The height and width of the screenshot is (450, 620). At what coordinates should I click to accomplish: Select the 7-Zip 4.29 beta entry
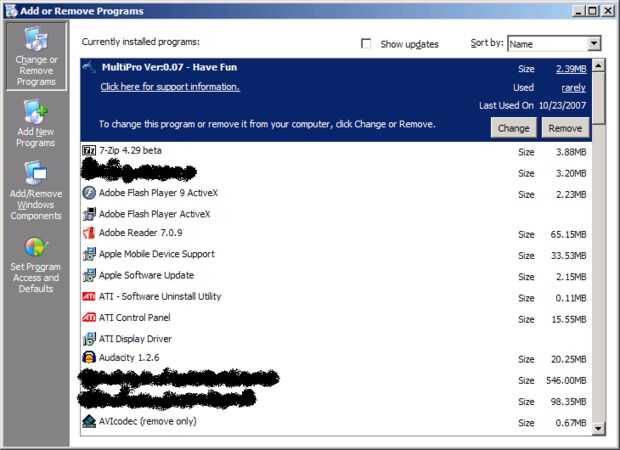pyautogui.click(x=336, y=151)
